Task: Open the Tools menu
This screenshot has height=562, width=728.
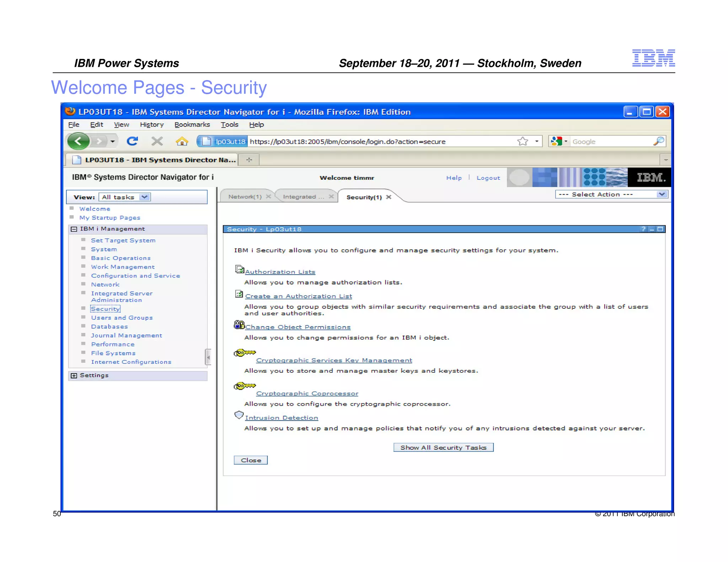Action: [229, 124]
